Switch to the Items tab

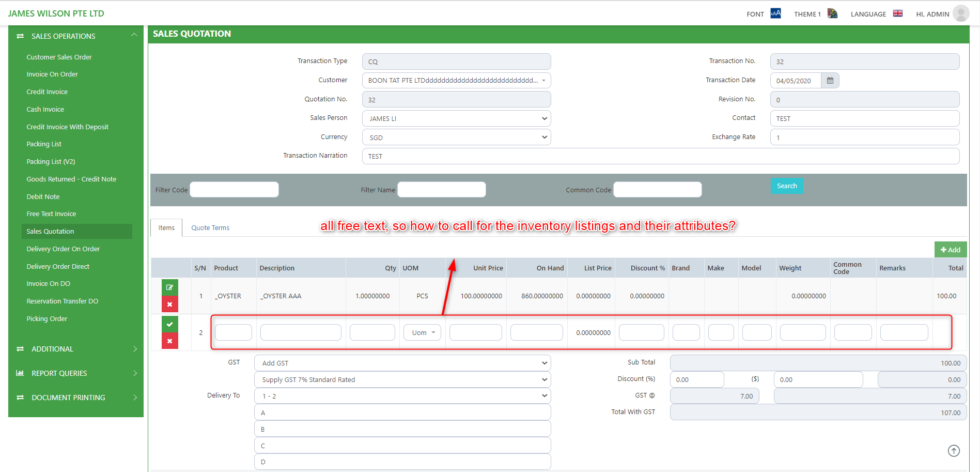(x=166, y=227)
